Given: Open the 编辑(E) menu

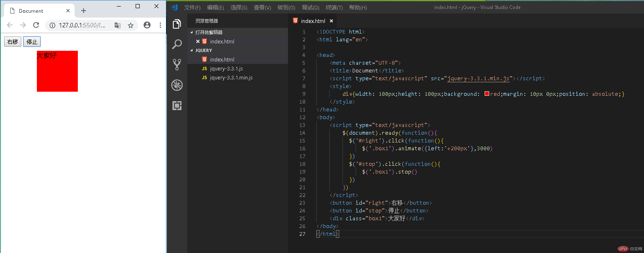Looking at the screenshot, I should coord(215,7).
